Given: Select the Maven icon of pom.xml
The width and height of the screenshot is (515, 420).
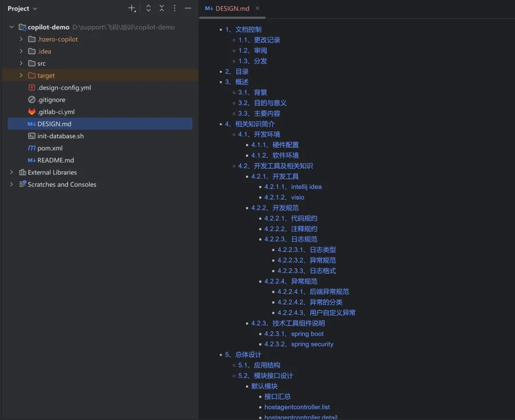Looking at the screenshot, I should [32, 148].
